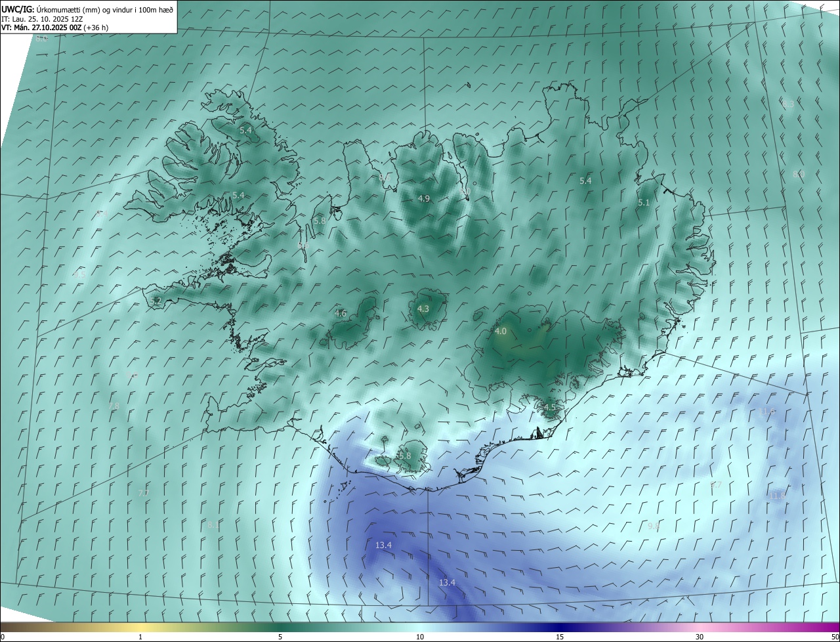
Task: Click the 4.0 value over Vatnajökull glacier
Action: click(501, 332)
